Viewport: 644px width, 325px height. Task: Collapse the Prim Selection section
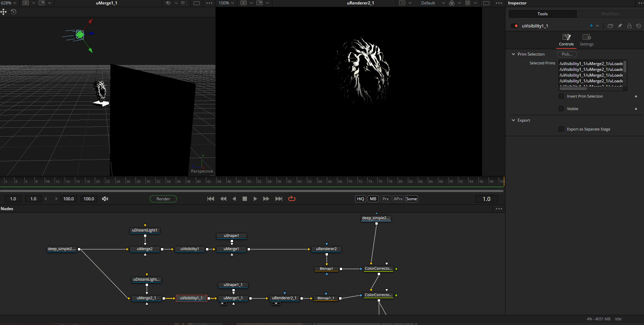(513, 54)
